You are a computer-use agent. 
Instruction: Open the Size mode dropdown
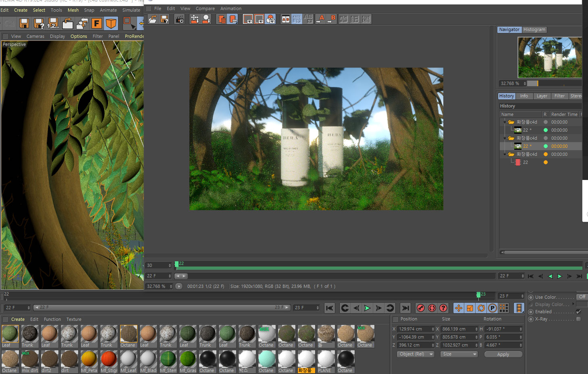pos(459,354)
